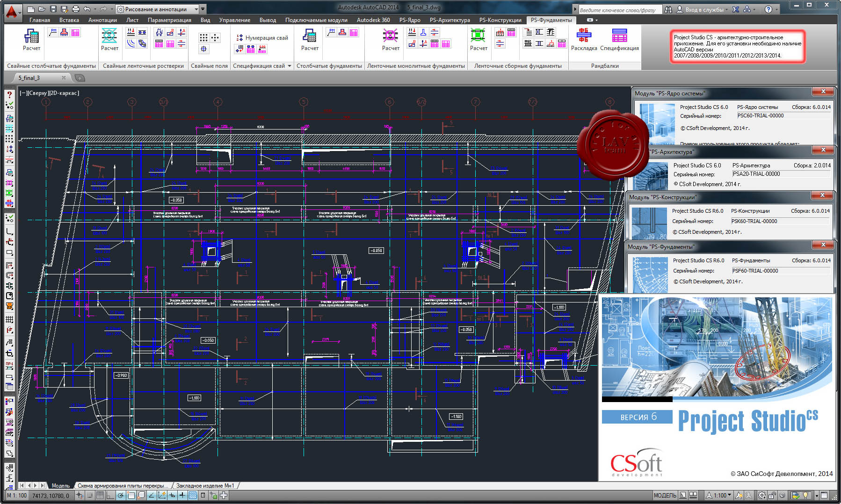Expand the Спецификация свай panel arrow
The width and height of the screenshot is (841, 504).
point(290,66)
